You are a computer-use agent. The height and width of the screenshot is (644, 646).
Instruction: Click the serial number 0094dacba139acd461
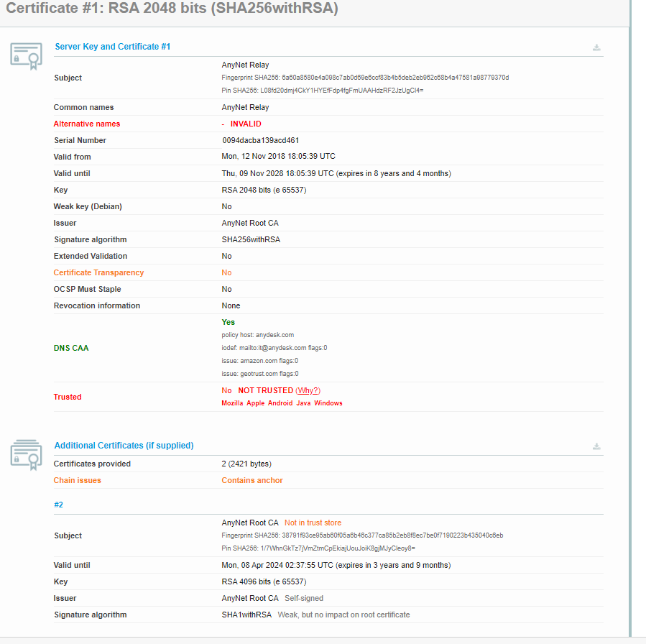(260, 140)
